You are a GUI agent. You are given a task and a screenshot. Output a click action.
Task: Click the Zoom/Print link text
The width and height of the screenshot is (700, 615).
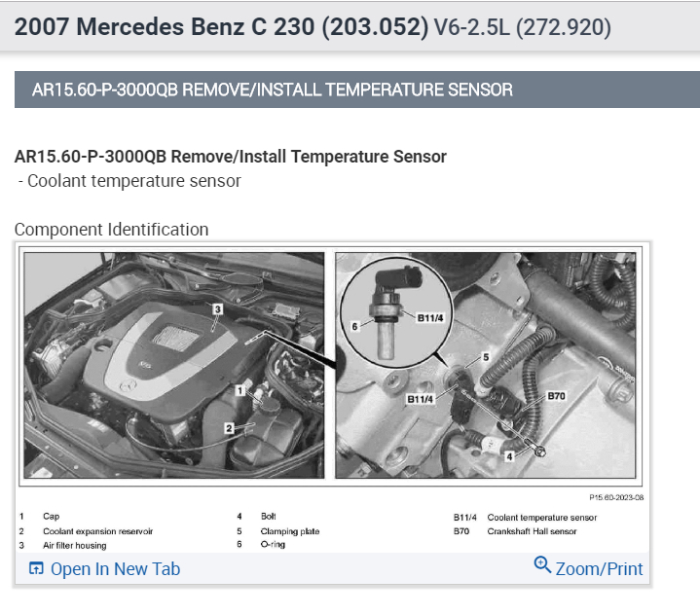pyautogui.click(x=599, y=569)
